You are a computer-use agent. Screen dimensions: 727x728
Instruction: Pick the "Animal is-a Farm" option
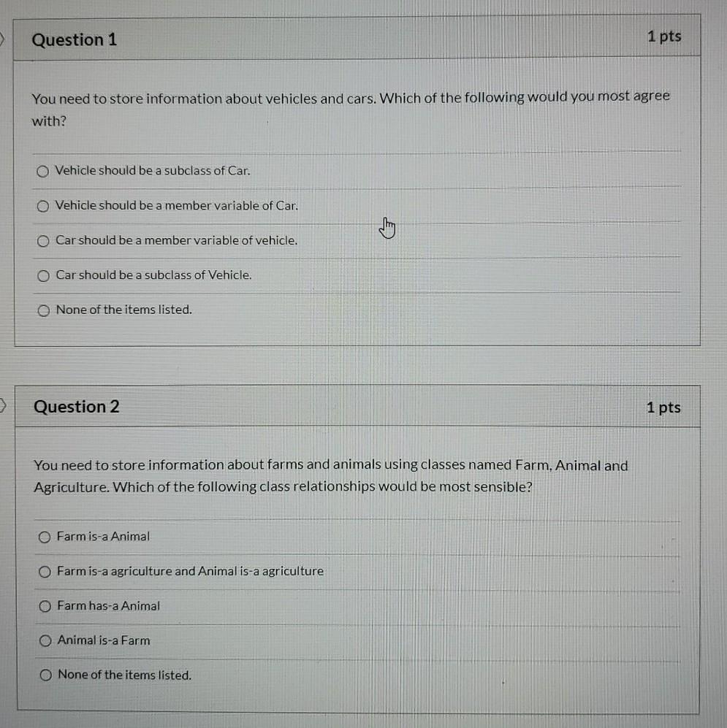45,640
